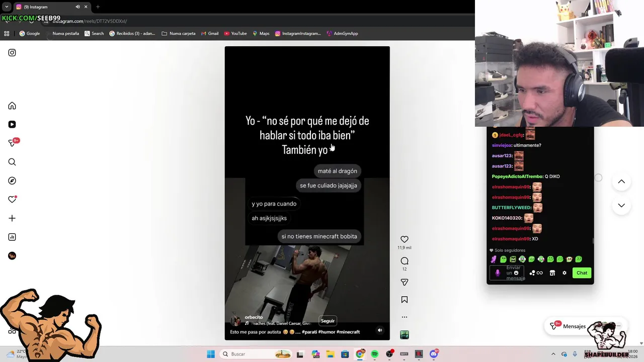Open the tab search dropdown arrow
Screen dimensions: 644x362
tap(7, 7)
